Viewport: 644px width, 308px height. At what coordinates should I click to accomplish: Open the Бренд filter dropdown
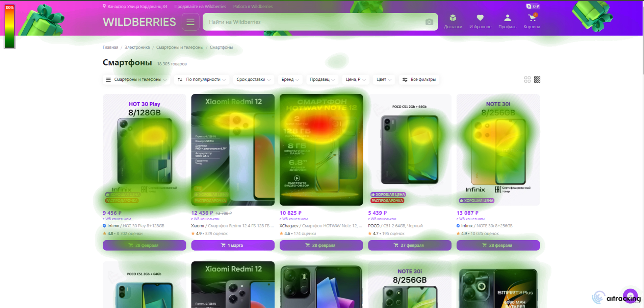[x=290, y=80]
